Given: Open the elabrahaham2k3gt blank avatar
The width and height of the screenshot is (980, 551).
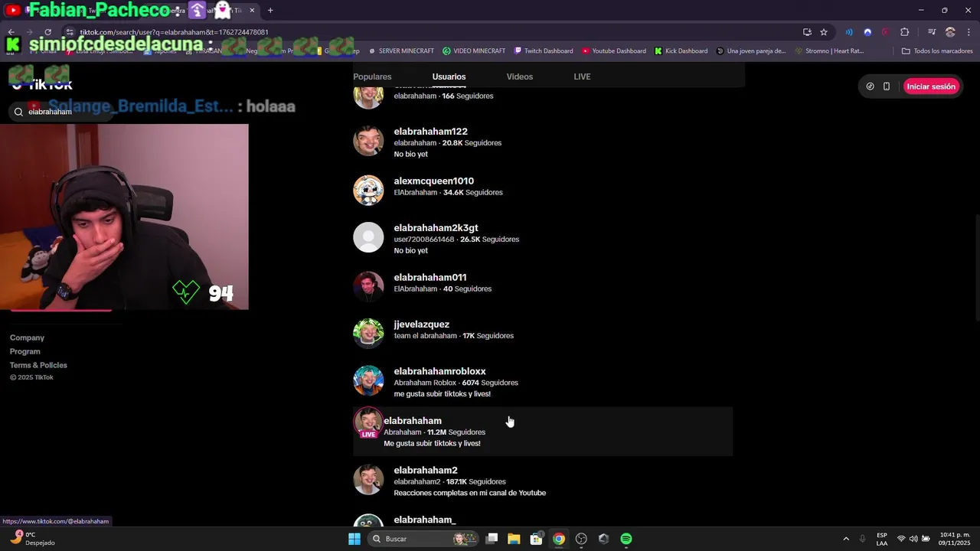Looking at the screenshot, I should point(368,237).
